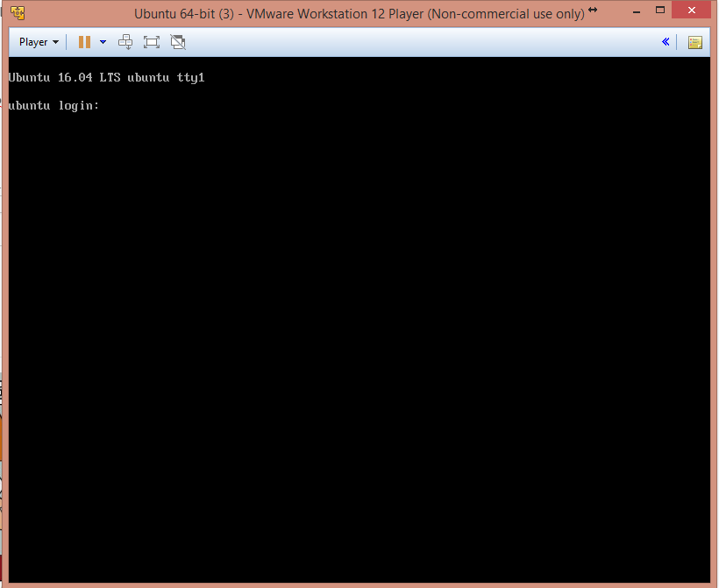Toggle Unity mode icon

pyautogui.click(x=178, y=42)
